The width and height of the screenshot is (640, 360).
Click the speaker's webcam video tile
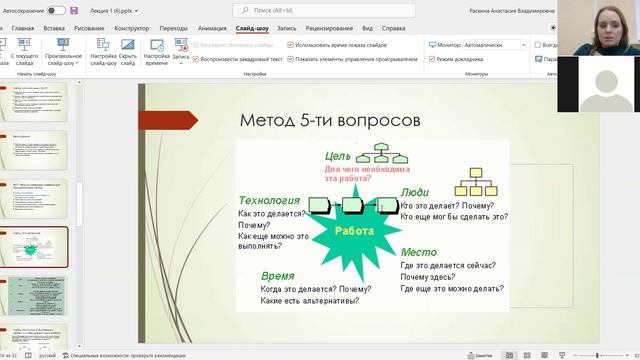pos(598,28)
